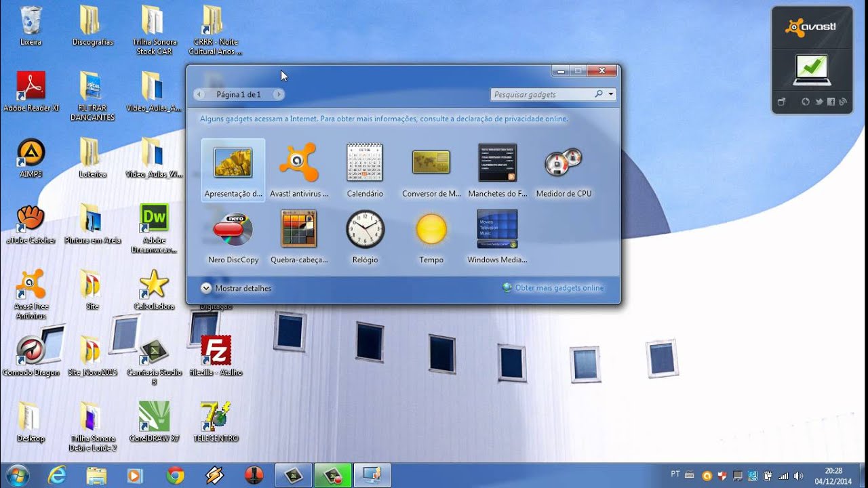868x488 pixels.
Task: Click the Avast logo in sidebar gadget
Action: click(x=810, y=28)
